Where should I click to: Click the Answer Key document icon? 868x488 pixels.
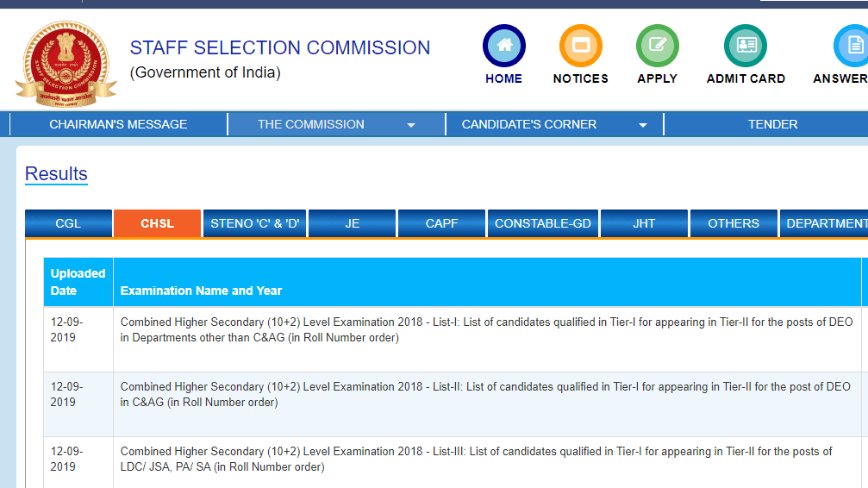852,47
